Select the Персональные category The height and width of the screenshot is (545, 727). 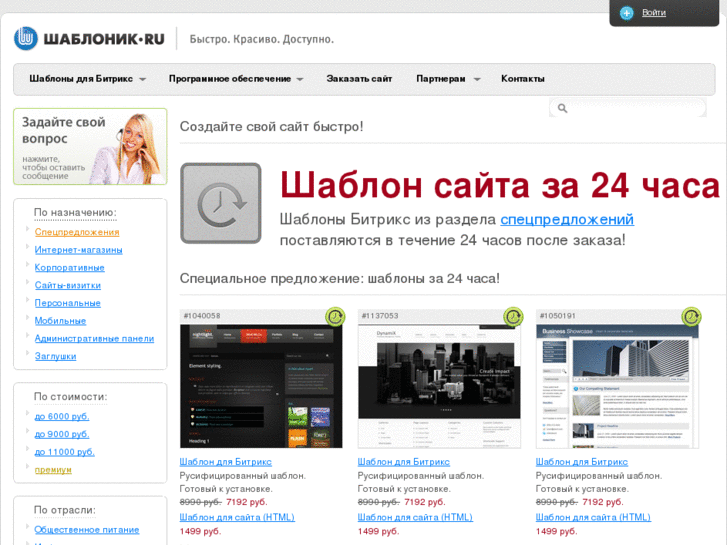[x=68, y=303]
